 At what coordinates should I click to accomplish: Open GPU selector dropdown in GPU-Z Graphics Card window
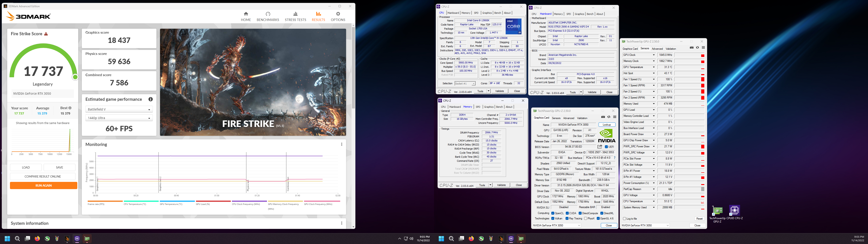click(x=557, y=225)
